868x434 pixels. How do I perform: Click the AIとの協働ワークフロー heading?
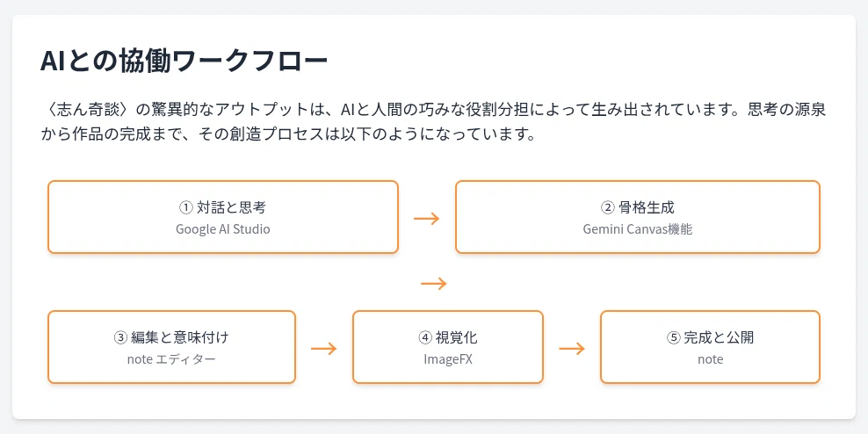click(x=184, y=62)
